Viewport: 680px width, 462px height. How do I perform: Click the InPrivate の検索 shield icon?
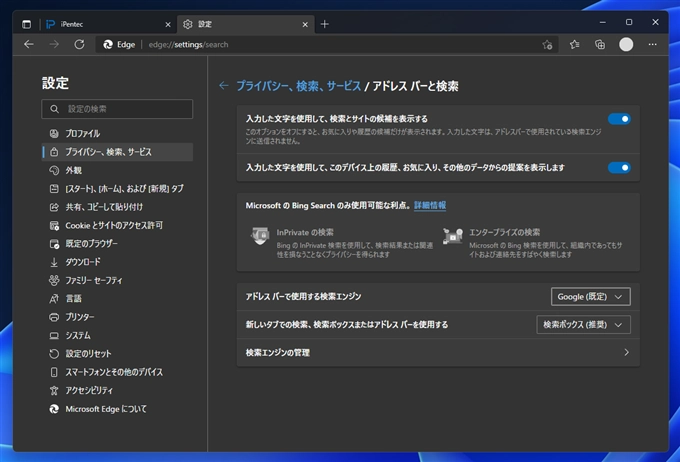[260, 236]
